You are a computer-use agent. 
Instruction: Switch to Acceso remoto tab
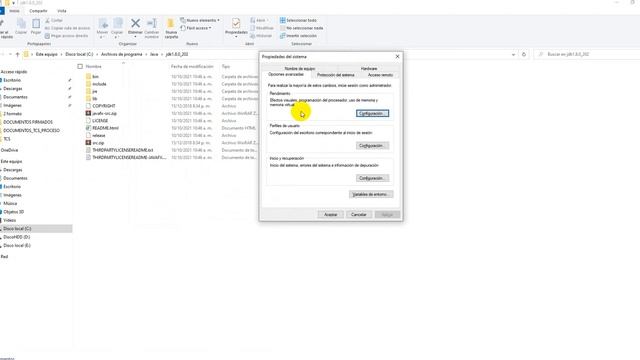pos(380,75)
